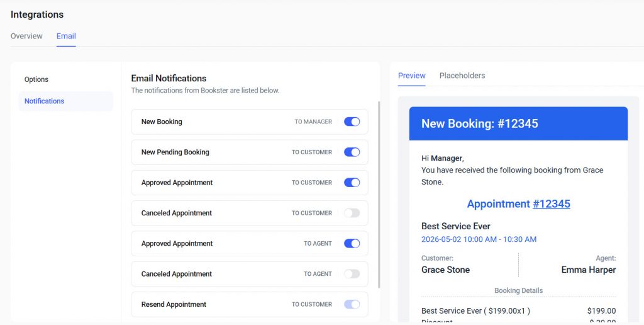This screenshot has height=325, width=644.
Task: Click the blue appointment date and time
Action: coord(479,239)
